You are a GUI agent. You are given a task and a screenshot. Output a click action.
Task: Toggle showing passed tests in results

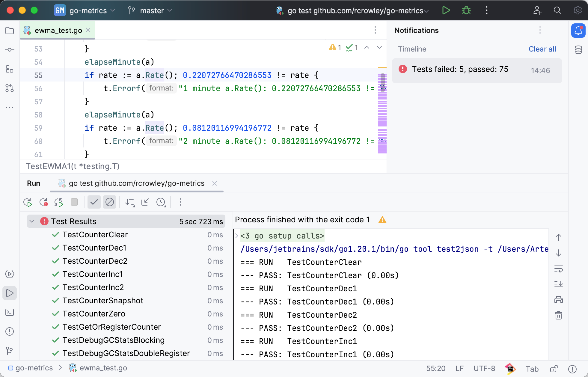(x=94, y=202)
